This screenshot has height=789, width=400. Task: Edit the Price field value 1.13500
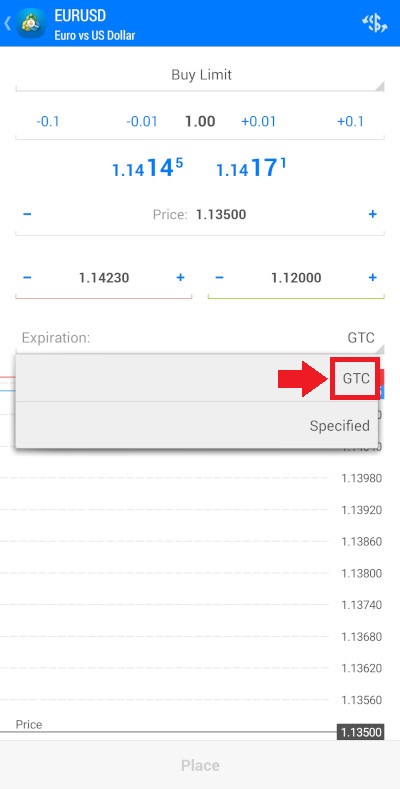coord(221,215)
